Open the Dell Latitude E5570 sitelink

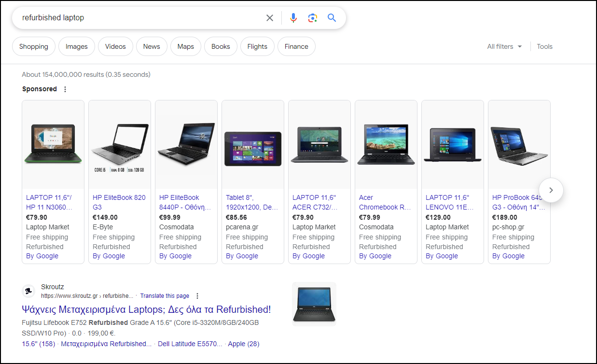tap(190, 344)
